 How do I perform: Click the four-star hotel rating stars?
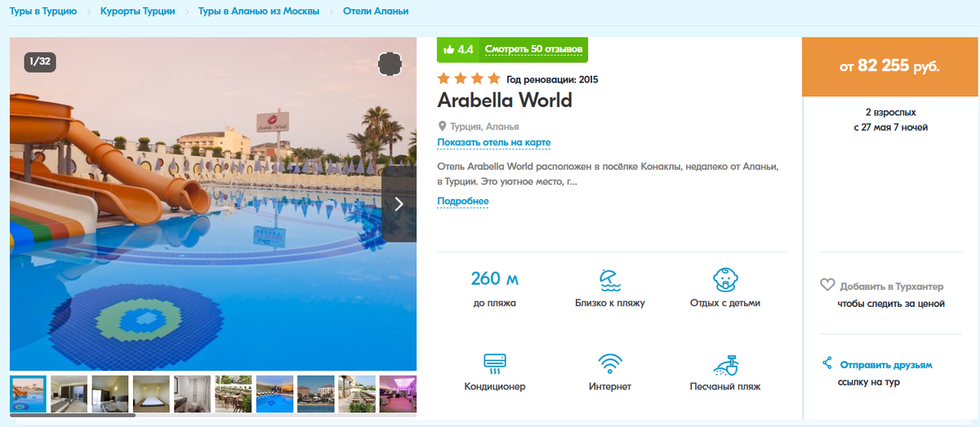click(469, 79)
